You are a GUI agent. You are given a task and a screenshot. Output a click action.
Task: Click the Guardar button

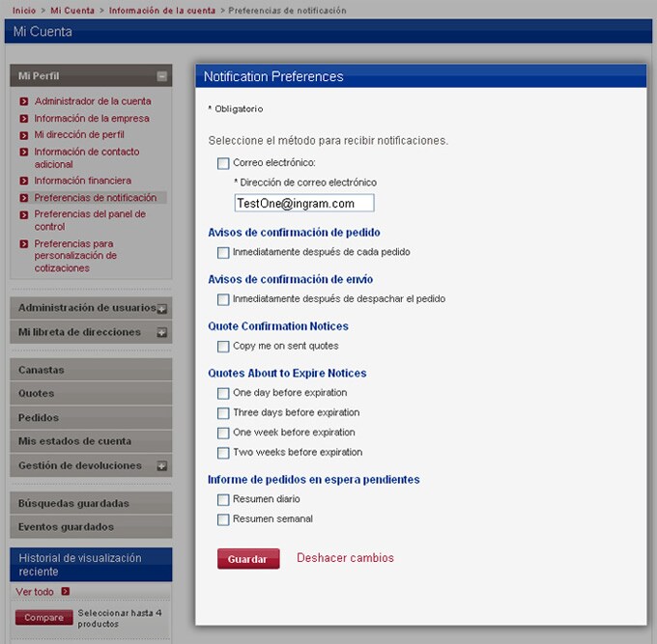(248, 559)
